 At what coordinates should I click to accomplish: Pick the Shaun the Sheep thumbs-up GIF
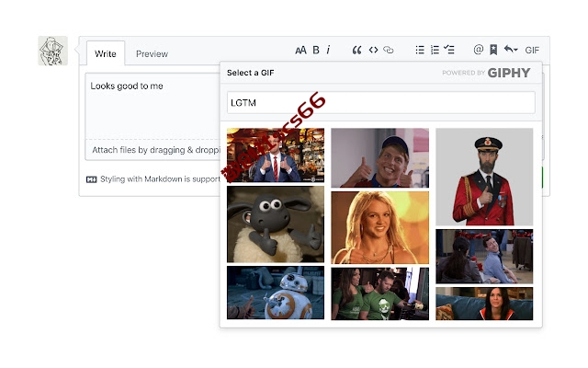point(276,224)
